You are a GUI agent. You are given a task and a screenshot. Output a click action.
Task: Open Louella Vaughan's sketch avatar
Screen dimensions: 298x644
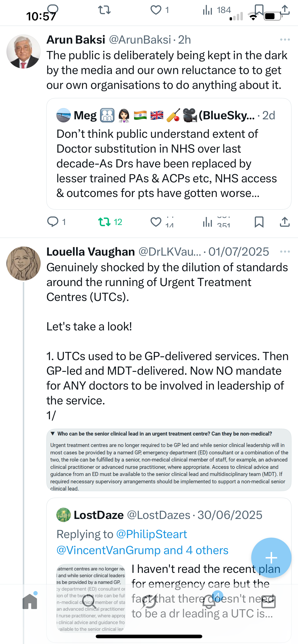[x=24, y=264]
